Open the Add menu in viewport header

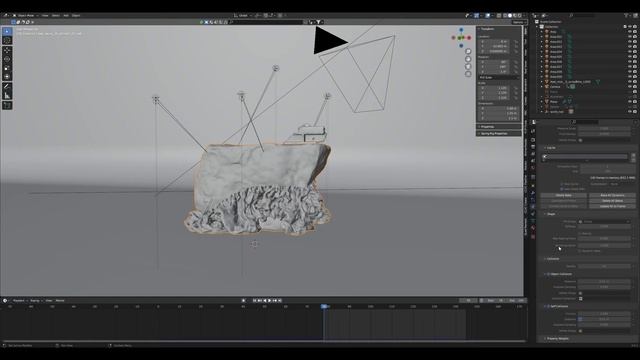tap(66, 16)
